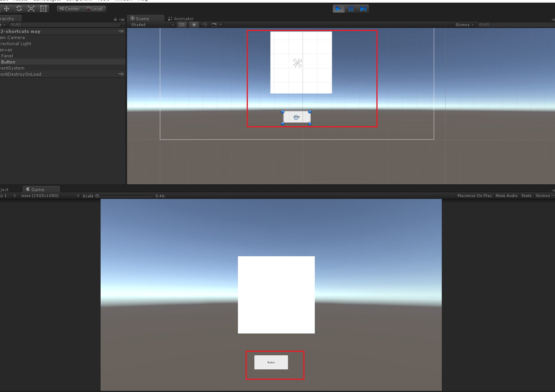Select the Scale tool
This screenshot has width=555, height=392.
[31, 8]
